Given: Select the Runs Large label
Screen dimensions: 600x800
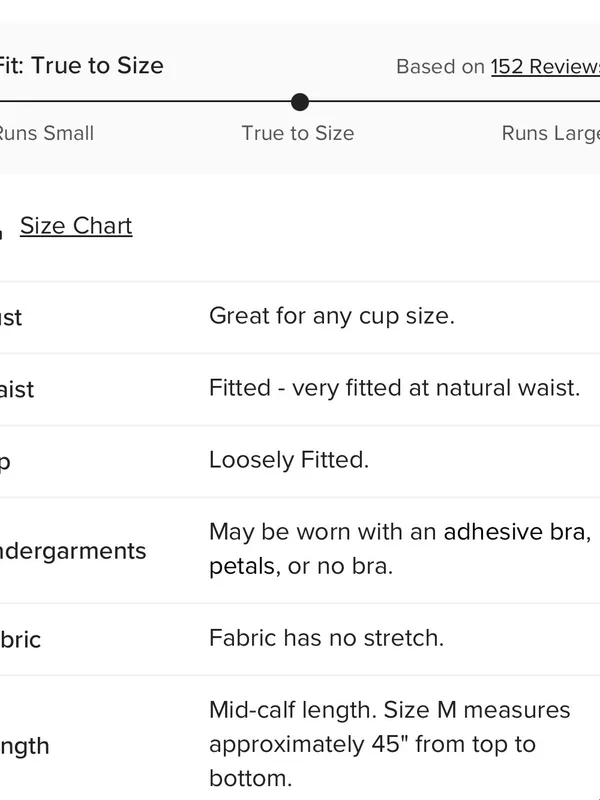Looking at the screenshot, I should coord(551,133).
